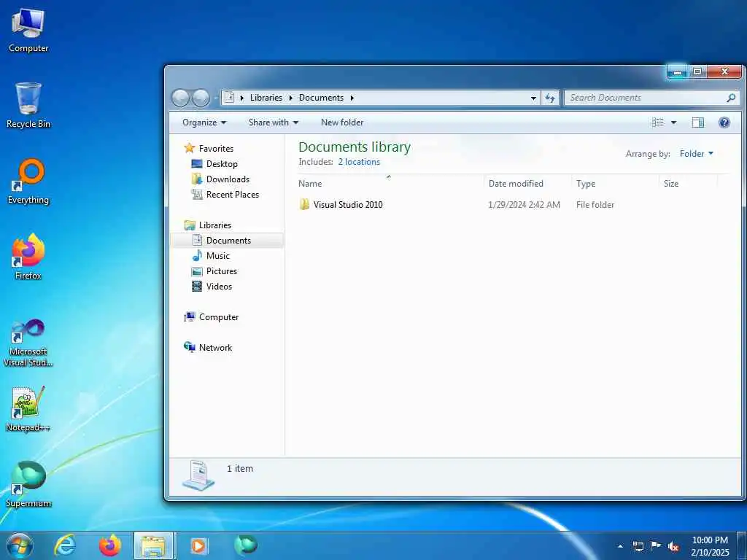The width and height of the screenshot is (747, 560).
Task: Go to Desktop in the navigation pane
Action: pyautogui.click(x=214, y=164)
